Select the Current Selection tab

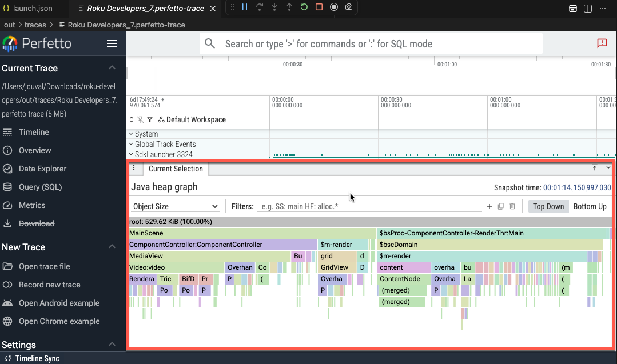176,169
